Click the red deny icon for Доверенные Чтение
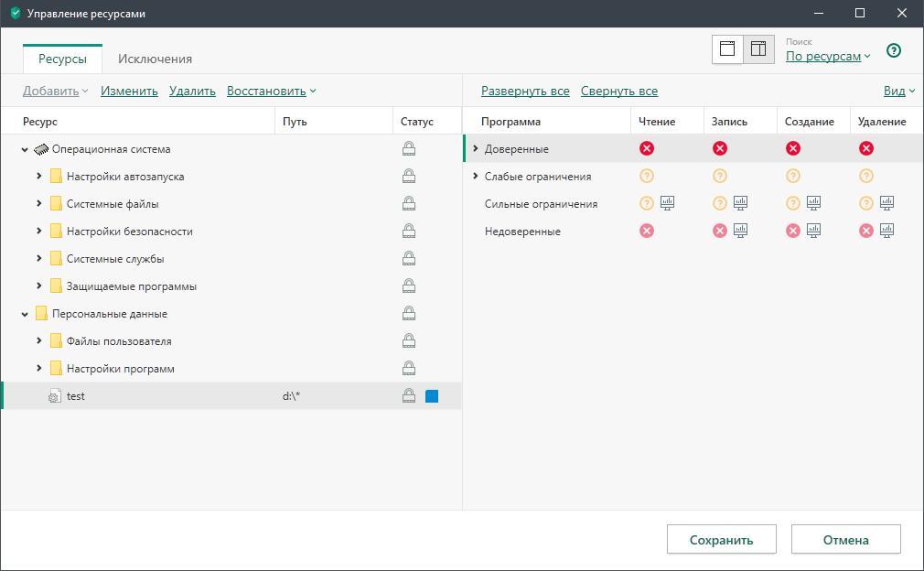This screenshot has height=571, width=924. pyautogui.click(x=647, y=148)
